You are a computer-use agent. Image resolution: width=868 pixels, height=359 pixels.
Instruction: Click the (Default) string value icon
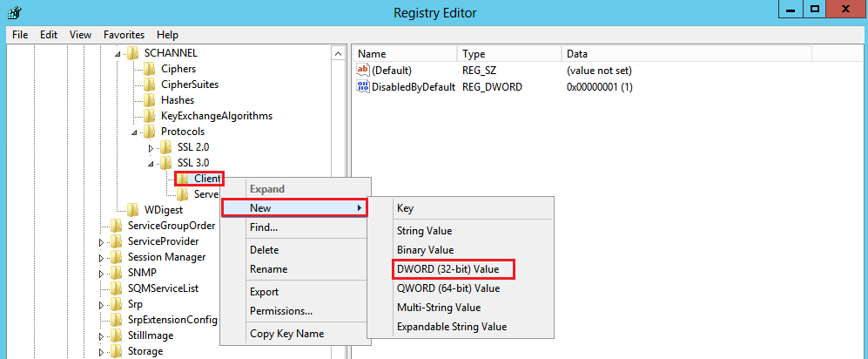[363, 70]
